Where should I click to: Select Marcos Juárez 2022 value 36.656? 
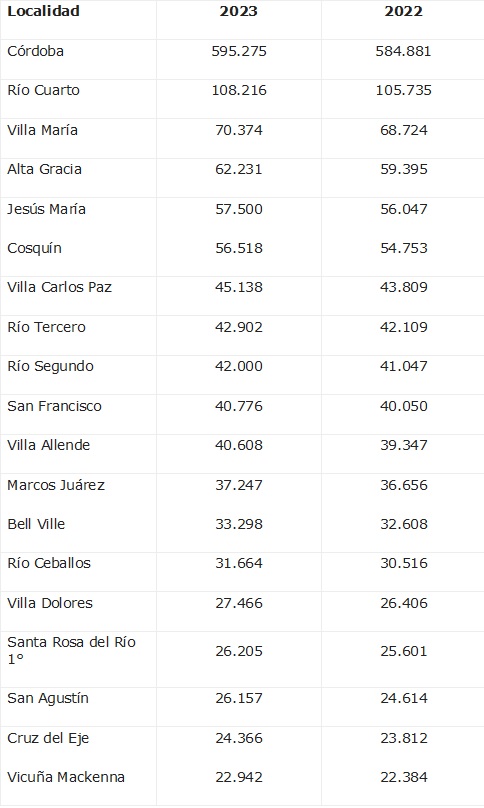404,485
